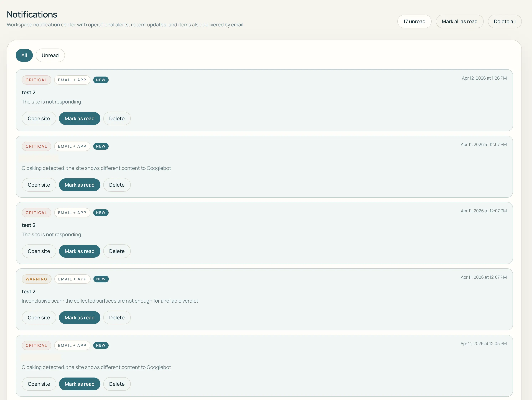Mark inconclusive scan warning as read
Screen dimensions: 532x400
point(80,318)
